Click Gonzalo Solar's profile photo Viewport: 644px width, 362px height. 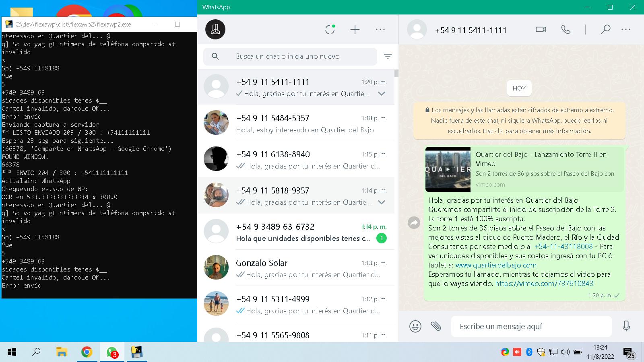click(x=216, y=267)
